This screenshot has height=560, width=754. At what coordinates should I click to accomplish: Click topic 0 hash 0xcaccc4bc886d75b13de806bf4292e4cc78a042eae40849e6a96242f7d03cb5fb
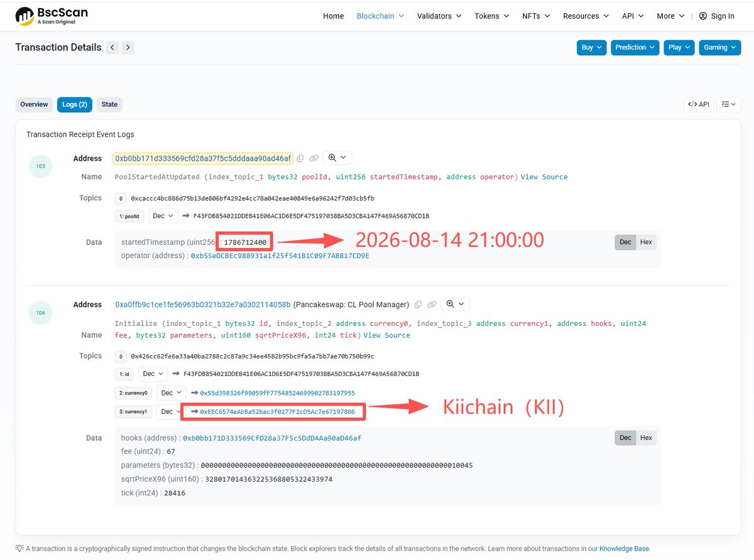pos(253,198)
